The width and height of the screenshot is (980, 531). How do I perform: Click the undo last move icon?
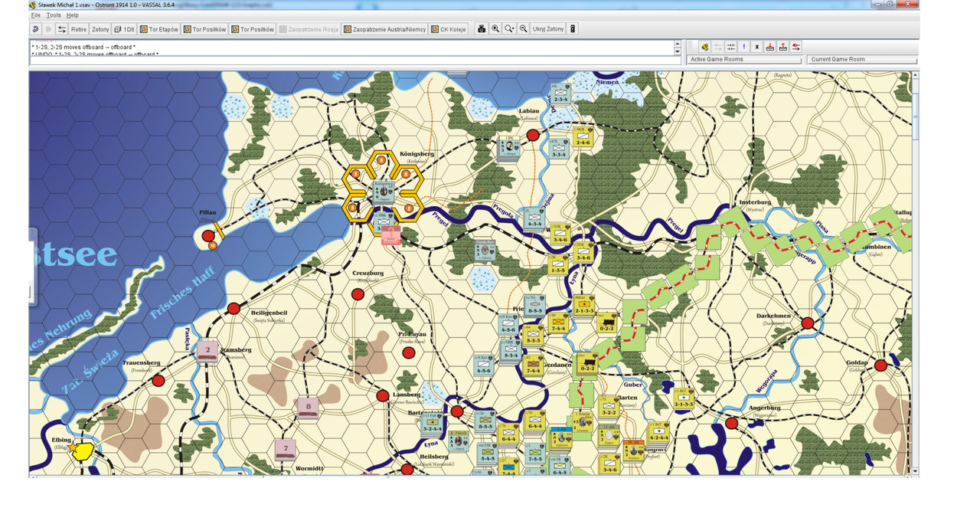36,29
